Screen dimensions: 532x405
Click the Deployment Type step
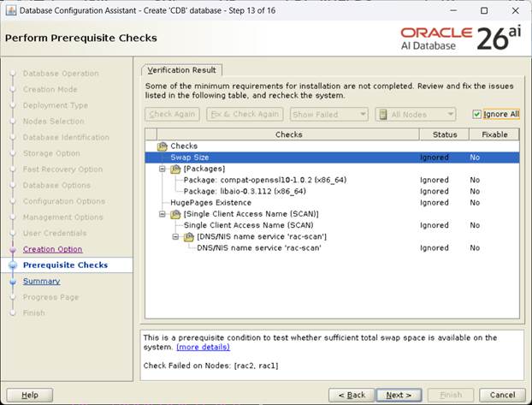click(x=56, y=105)
